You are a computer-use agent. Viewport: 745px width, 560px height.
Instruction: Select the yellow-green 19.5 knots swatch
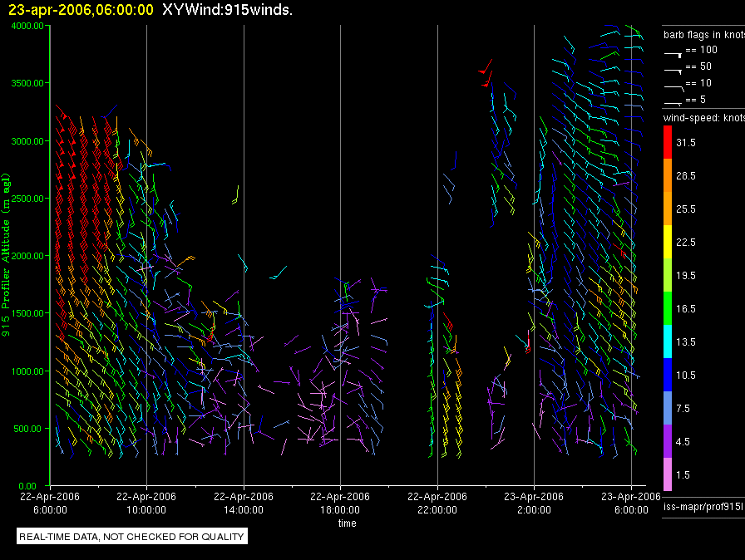668,275
